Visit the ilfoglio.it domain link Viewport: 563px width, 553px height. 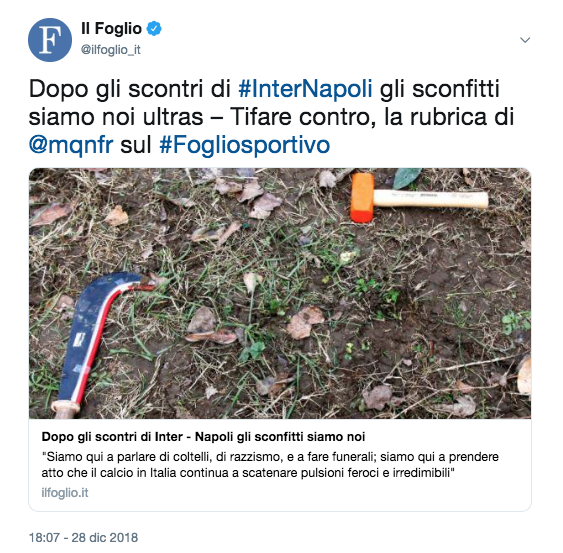pyautogui.click(x=65, y=493)
